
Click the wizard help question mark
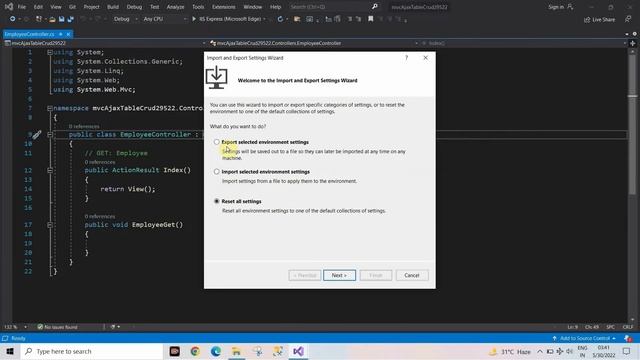(407, 58)
